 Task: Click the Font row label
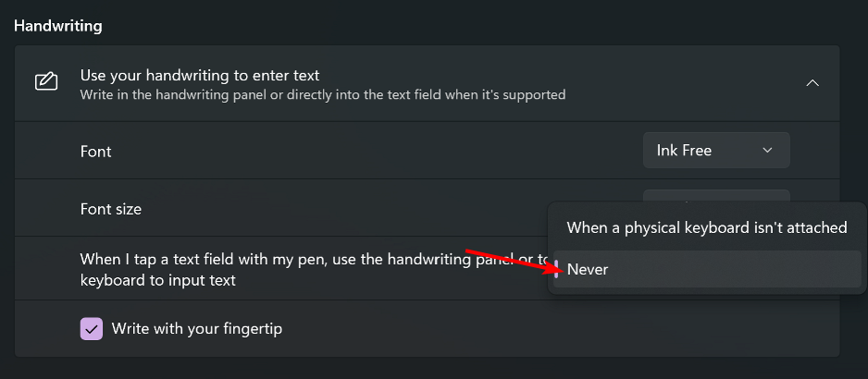95,151
